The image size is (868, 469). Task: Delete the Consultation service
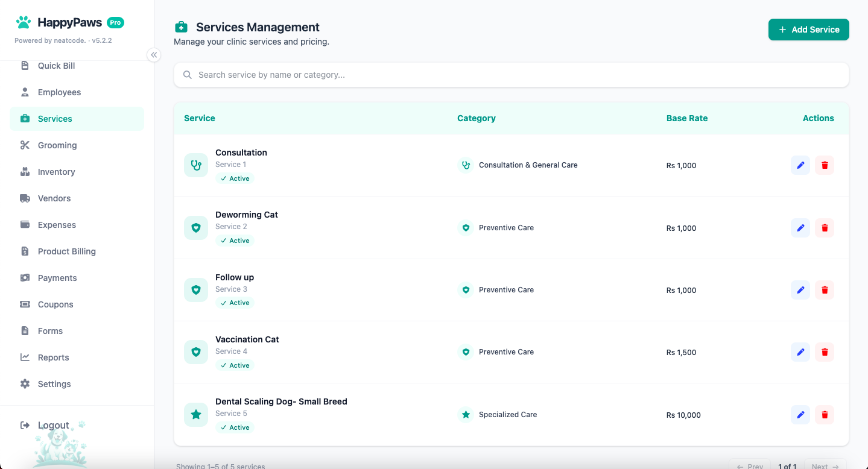(825, 165)
